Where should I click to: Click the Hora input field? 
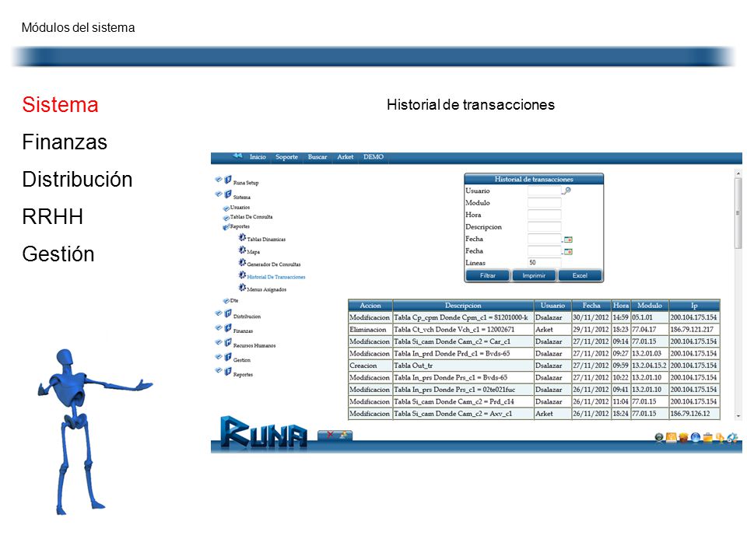pos(544,215)
